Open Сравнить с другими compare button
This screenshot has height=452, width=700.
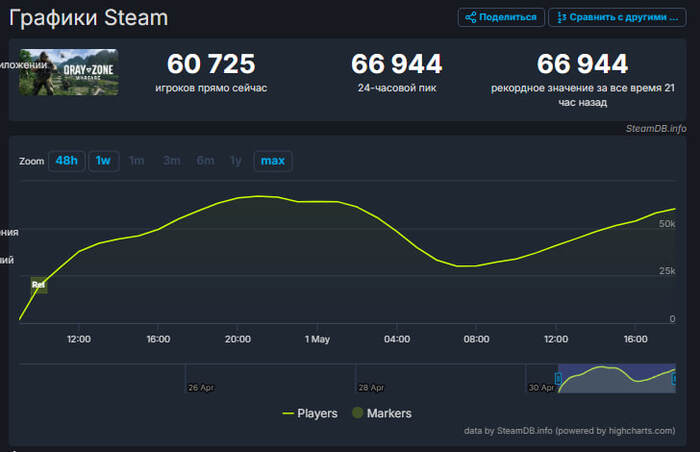point(617,17)
